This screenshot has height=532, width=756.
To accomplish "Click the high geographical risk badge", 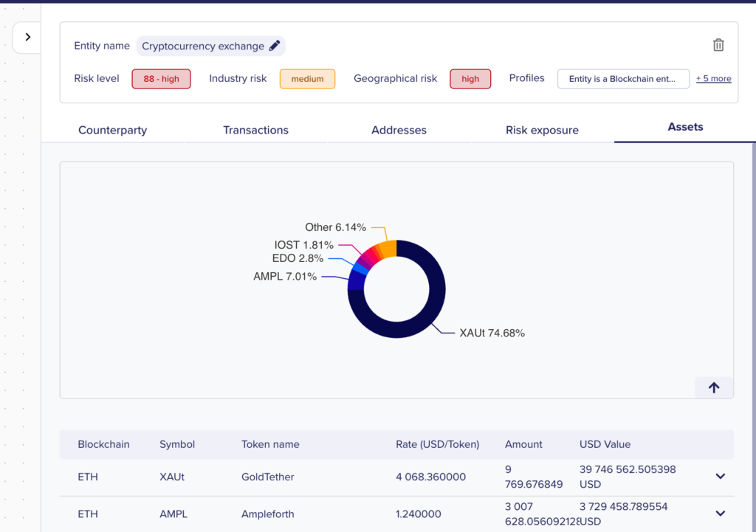I will pyautogui.click(x=470, y=79).
